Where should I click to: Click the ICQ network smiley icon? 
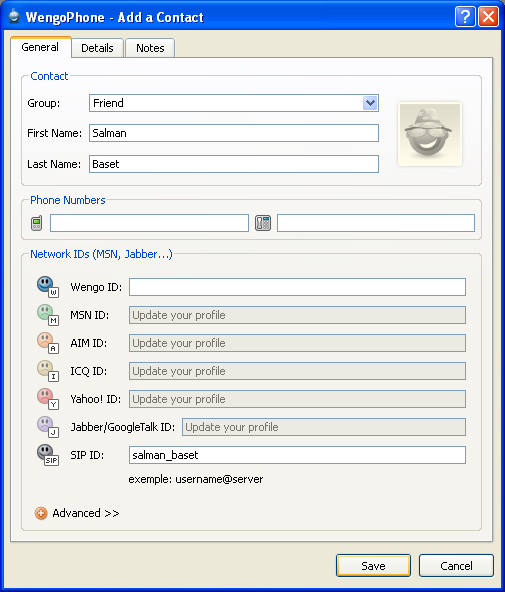(x=48, y=370)
